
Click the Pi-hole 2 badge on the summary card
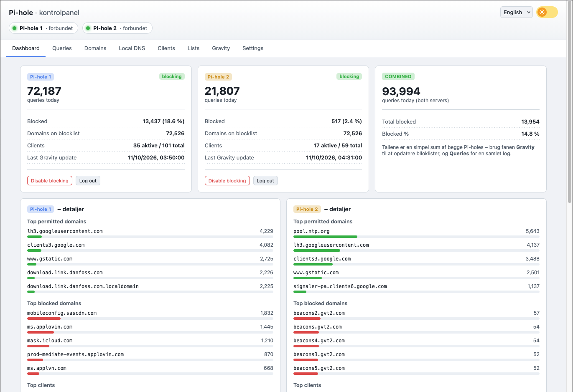[x=218, y=77]
